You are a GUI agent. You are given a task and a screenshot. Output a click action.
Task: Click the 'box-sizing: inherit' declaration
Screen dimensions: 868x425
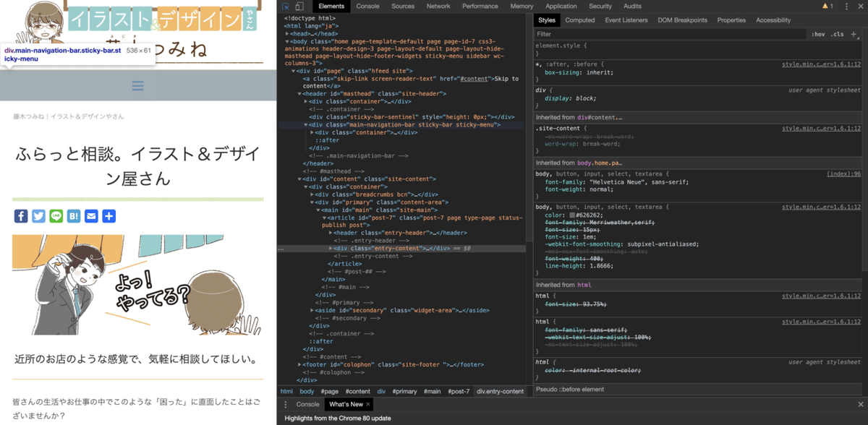coord(579,72)
